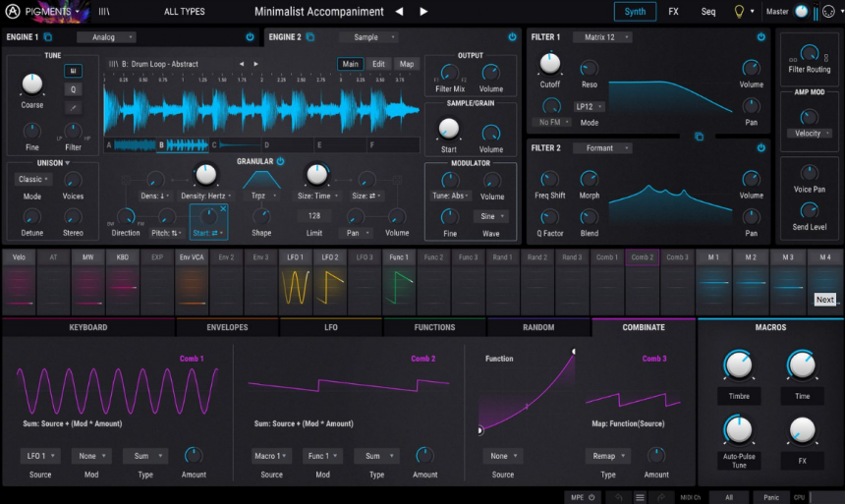This screenshot has width=845, height=504.
Task: Close the Start randomizer with X icon
Action: point(223,209)
